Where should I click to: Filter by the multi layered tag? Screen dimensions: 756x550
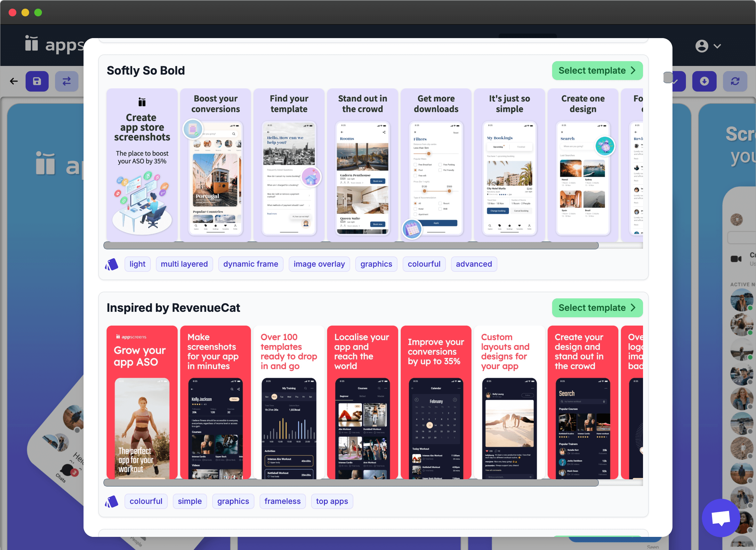[x=184, y=264]
